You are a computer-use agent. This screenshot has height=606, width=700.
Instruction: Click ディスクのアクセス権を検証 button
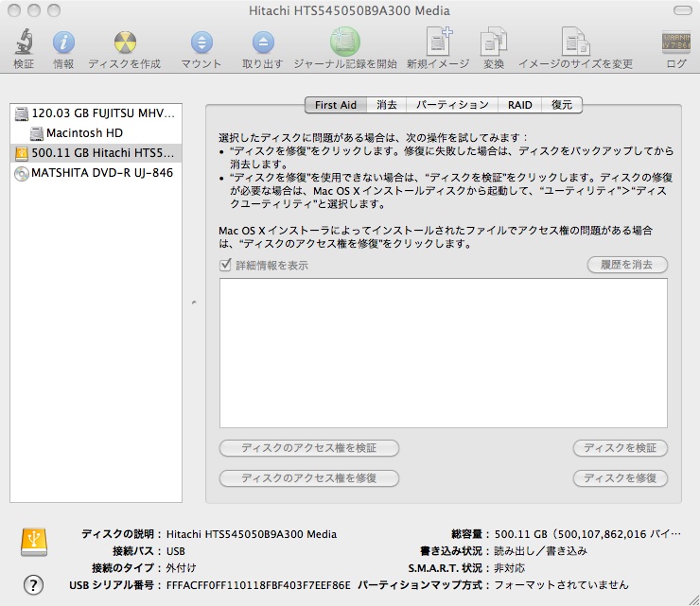click(x=309, y=448)
